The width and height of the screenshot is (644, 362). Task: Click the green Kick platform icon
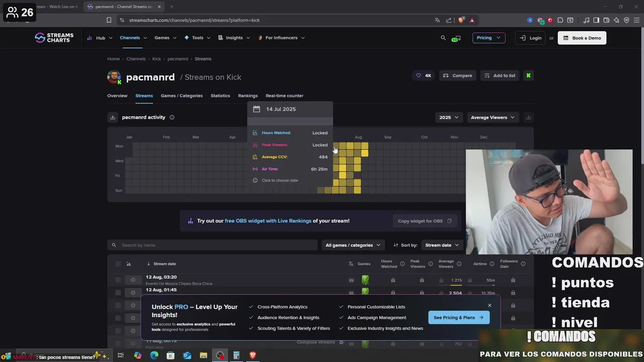tap(528, 75)
